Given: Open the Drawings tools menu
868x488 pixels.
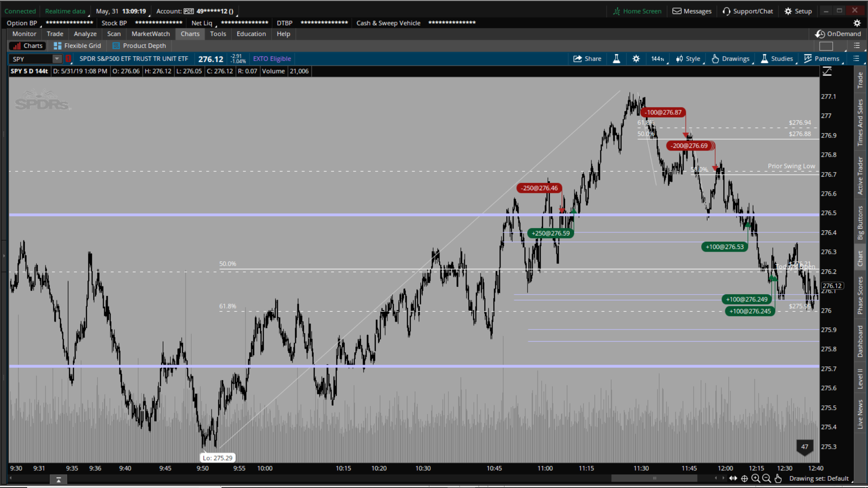Looking at the screenshot, I should point(731,59).
